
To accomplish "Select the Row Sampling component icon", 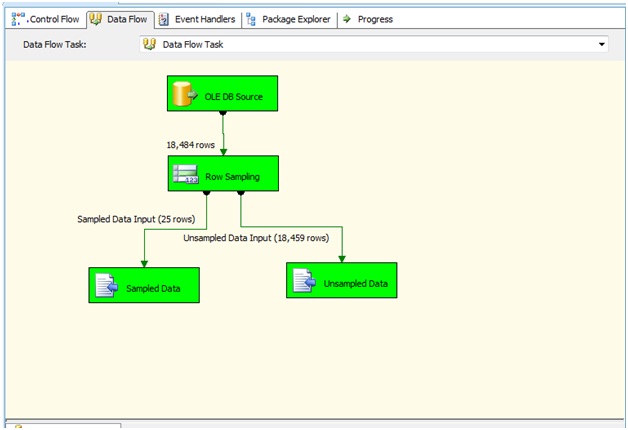I will [x=186, y=173].
